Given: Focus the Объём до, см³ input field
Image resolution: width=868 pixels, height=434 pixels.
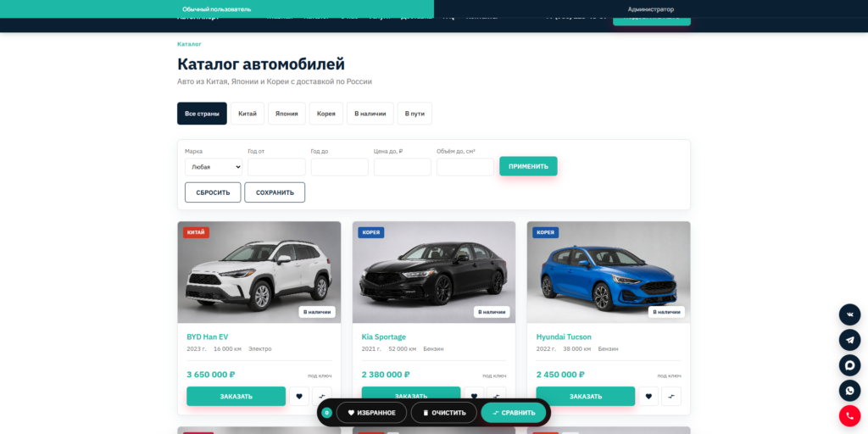Looking at the screenshot, I should tap(465, 167).
